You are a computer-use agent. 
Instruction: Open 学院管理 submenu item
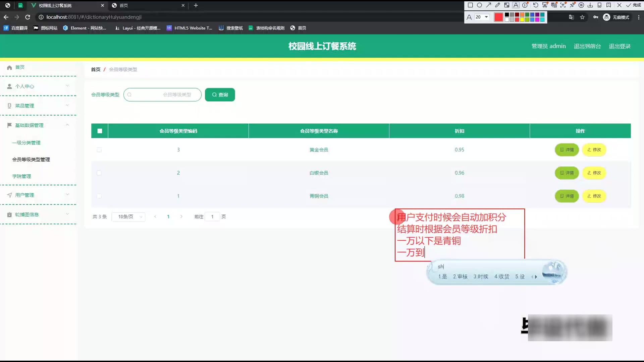pos(21,176)
